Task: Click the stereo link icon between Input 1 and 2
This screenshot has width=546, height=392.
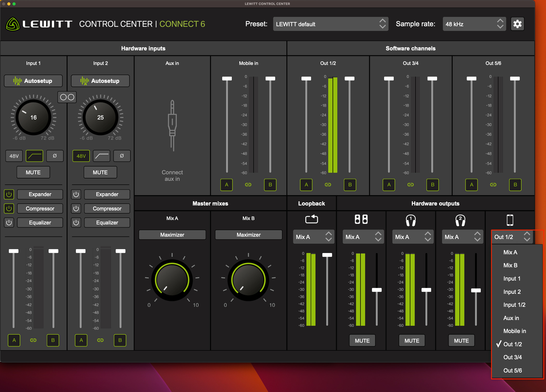Action: click(x=67, y=97)
